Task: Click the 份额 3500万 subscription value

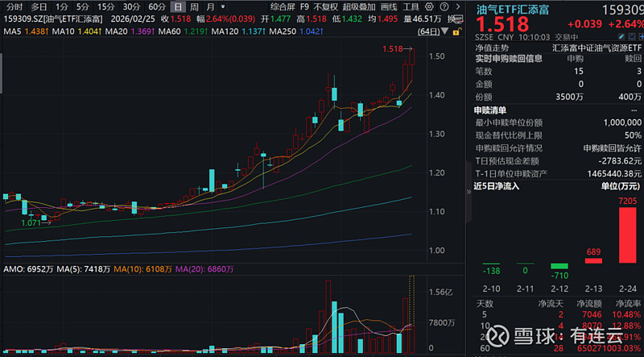Action: [x=569, y=97]
